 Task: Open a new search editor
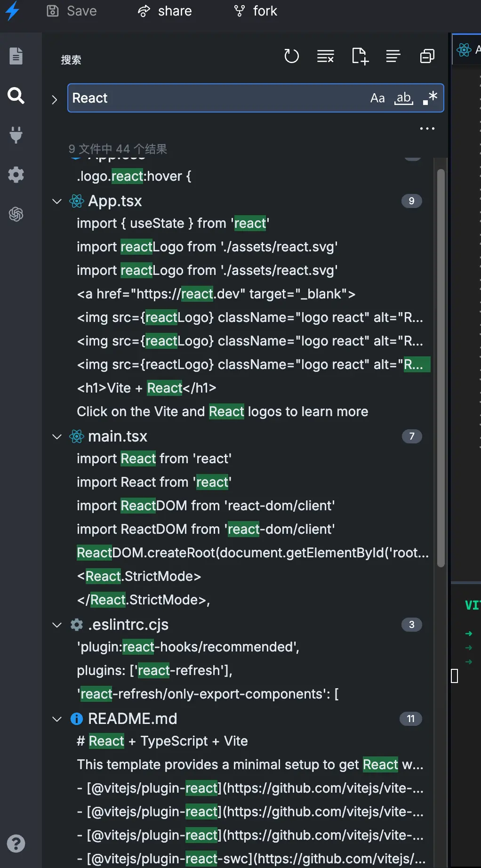click(x=360, y=56)
